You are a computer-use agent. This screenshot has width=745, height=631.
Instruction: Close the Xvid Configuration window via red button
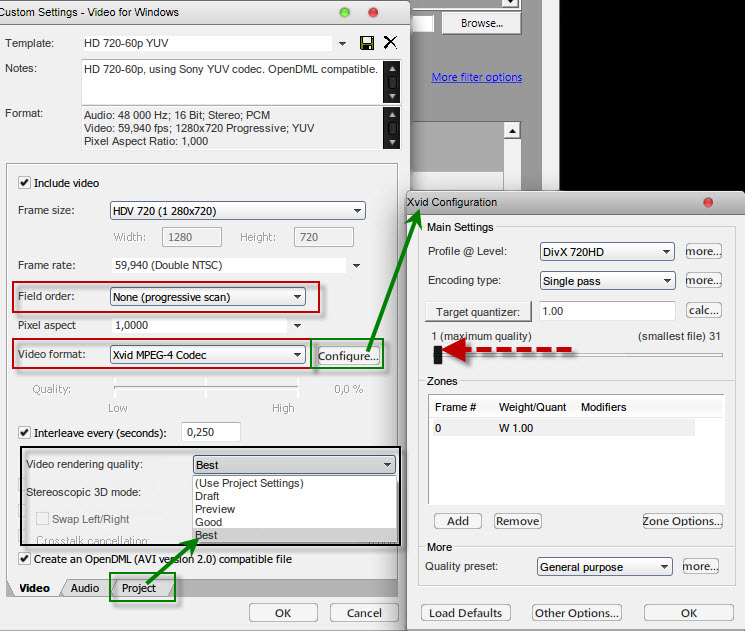[708, 202]
